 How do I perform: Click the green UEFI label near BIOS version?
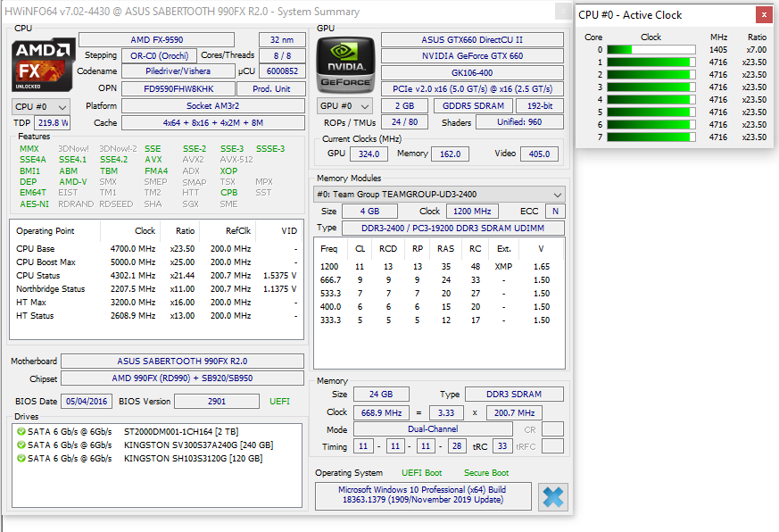[x=279, y=402]
